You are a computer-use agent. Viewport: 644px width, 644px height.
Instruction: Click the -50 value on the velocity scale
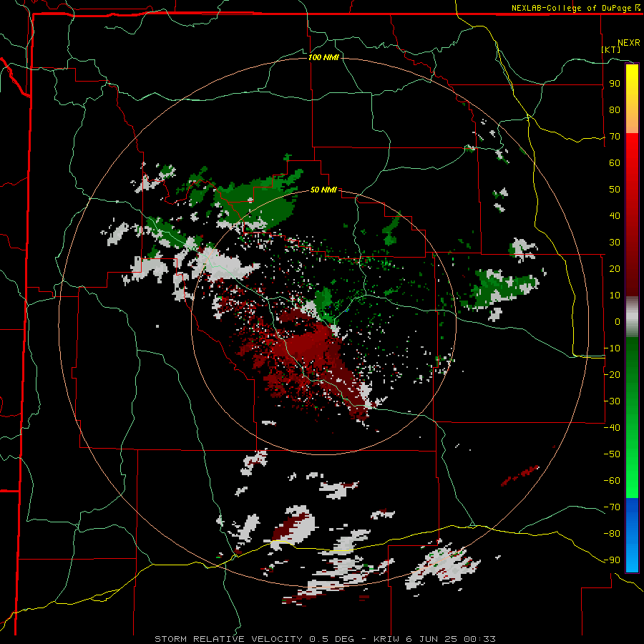click(612, 454)
